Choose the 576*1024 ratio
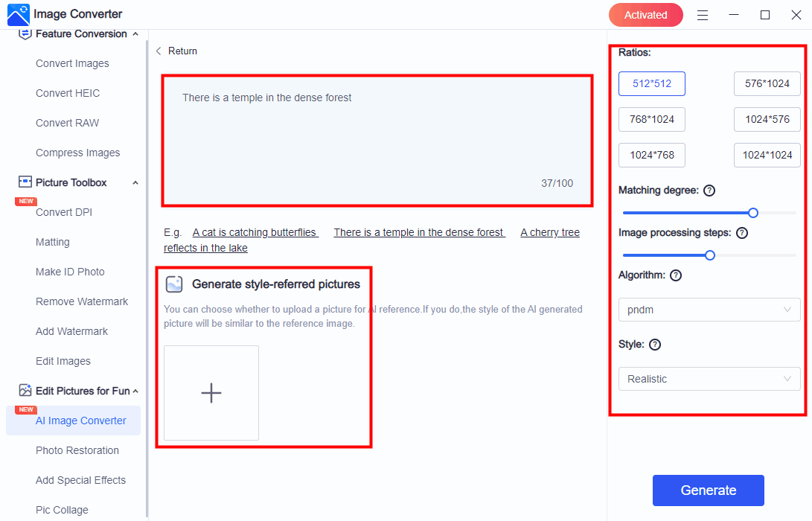The width and height of the screenshot is (812, 521). [767, 84]
